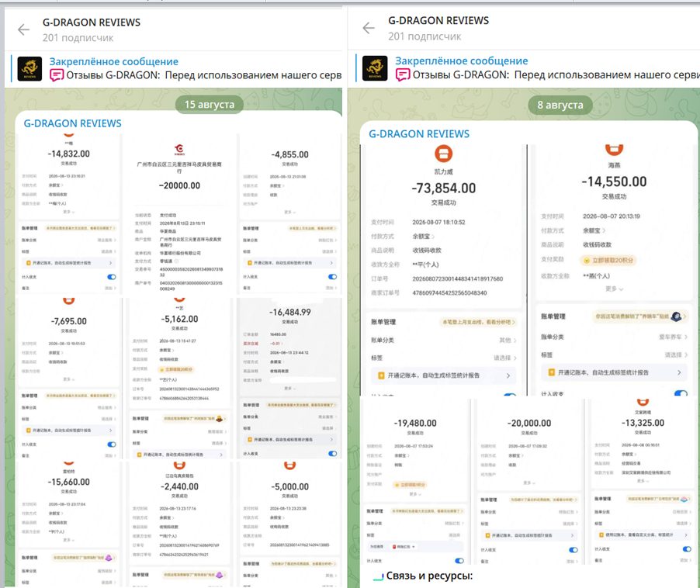Viewport: 700px width, 588px height.
Task: Expand 标签 row in -14,550.00 receipt
Action: click(x=614, y=355)
